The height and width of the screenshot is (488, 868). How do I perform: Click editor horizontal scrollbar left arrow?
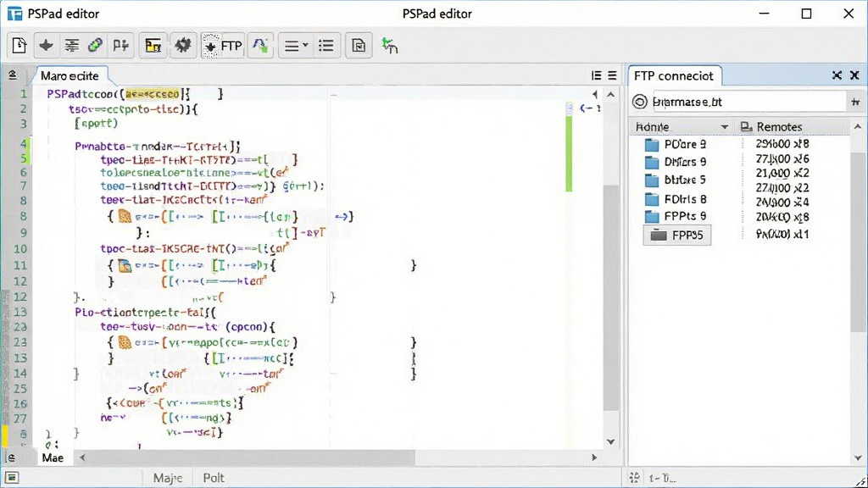coord(82,457)
